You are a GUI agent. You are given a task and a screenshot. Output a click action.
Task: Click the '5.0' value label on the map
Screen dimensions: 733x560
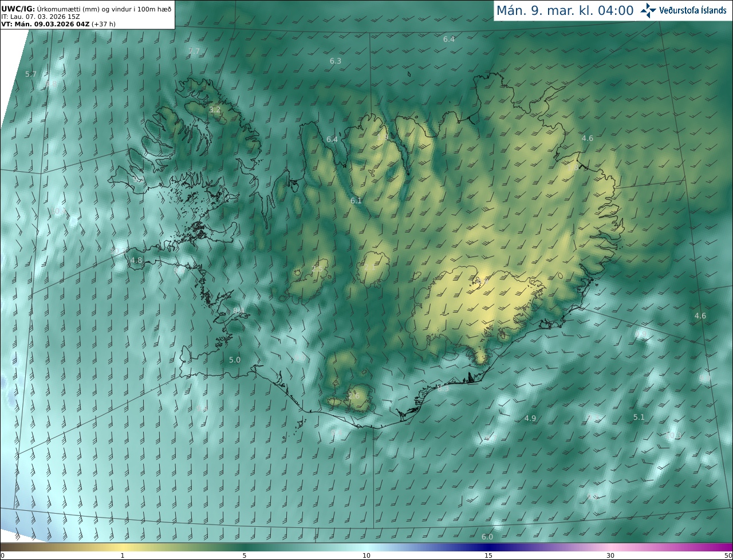(x=235, y=360)
